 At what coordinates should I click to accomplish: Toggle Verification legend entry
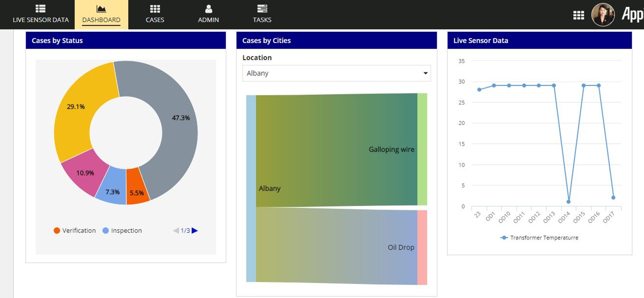coord(75,230)
